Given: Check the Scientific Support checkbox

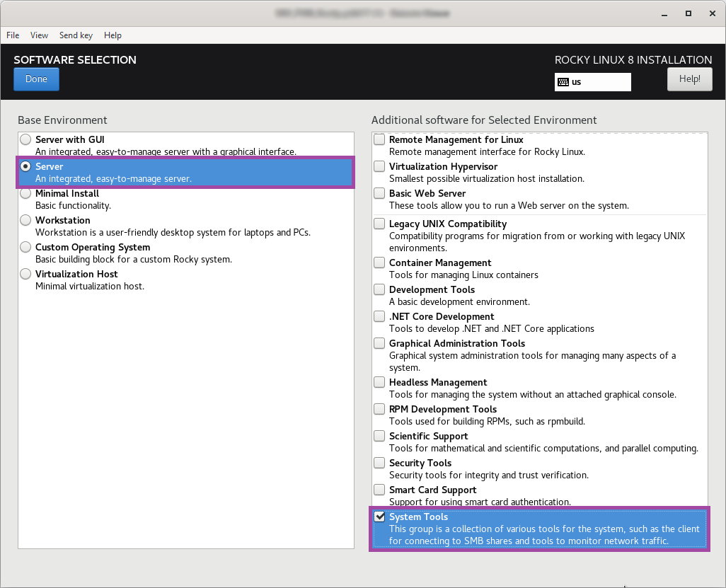Looking at the screenshot, I should [379, 436].
